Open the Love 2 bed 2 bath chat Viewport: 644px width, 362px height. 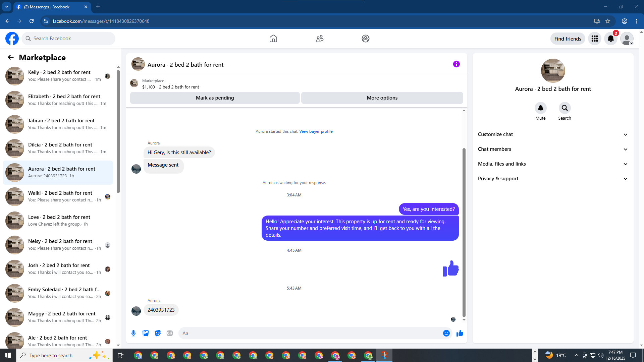pyautogui.click(x=58, y=221)
